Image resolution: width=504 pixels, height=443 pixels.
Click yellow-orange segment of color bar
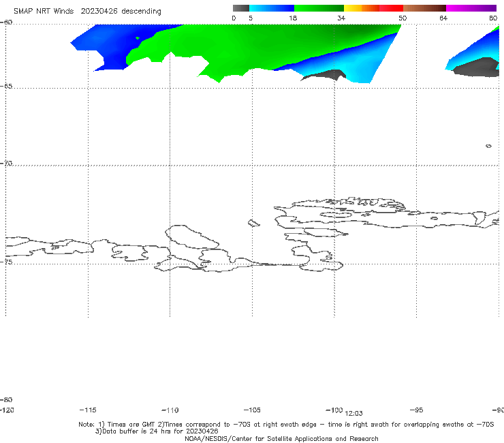[x=362, y=8]
